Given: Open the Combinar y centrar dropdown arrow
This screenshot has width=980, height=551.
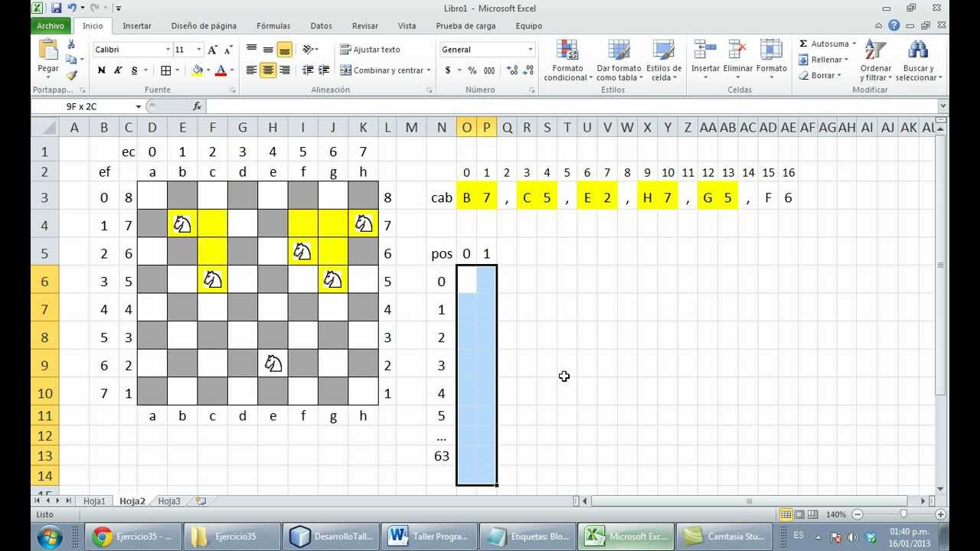Looking at the screenshot, I should (429, 70).
